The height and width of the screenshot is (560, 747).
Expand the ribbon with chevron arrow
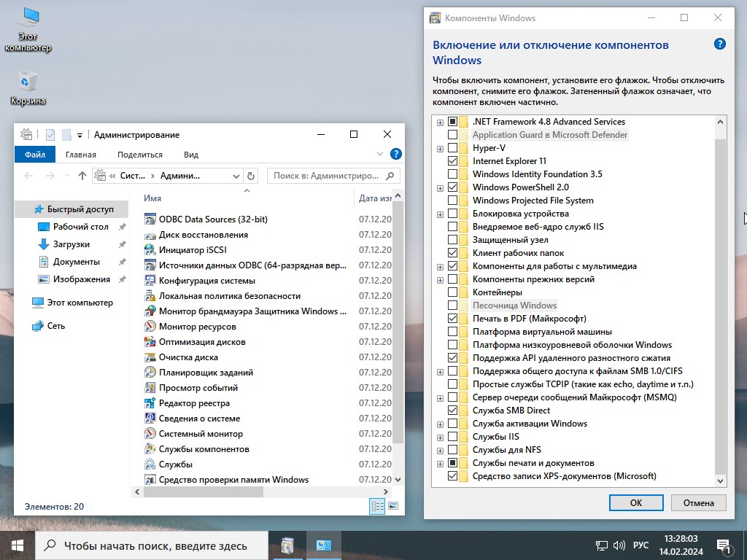pos(379,154)
